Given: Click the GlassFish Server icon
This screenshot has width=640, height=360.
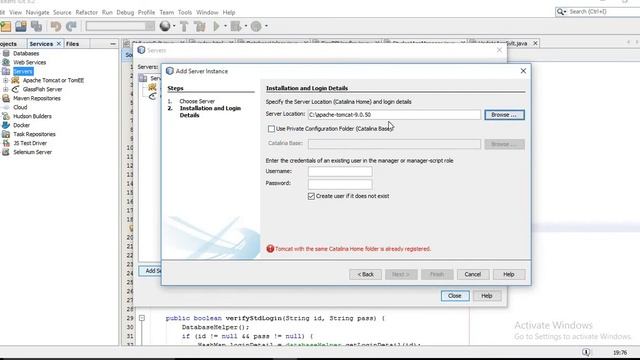Looking at the screenshot, I should (16, 89).
